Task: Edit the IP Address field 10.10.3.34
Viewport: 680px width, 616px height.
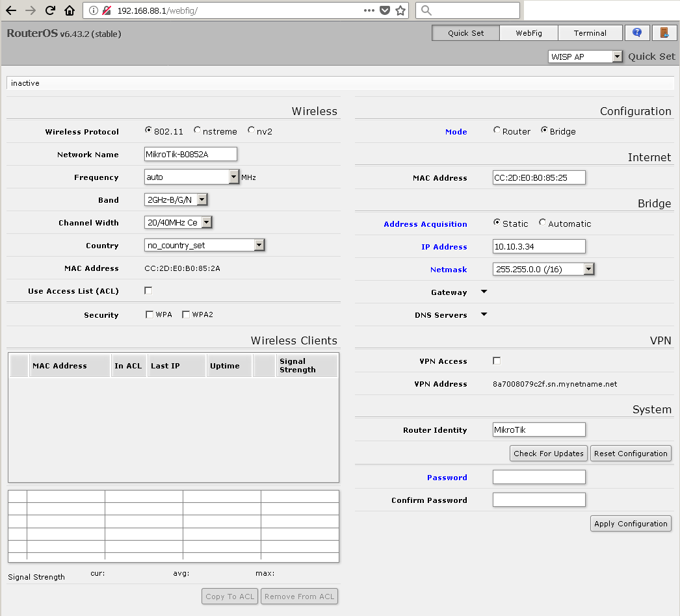Action: point(539,246)
